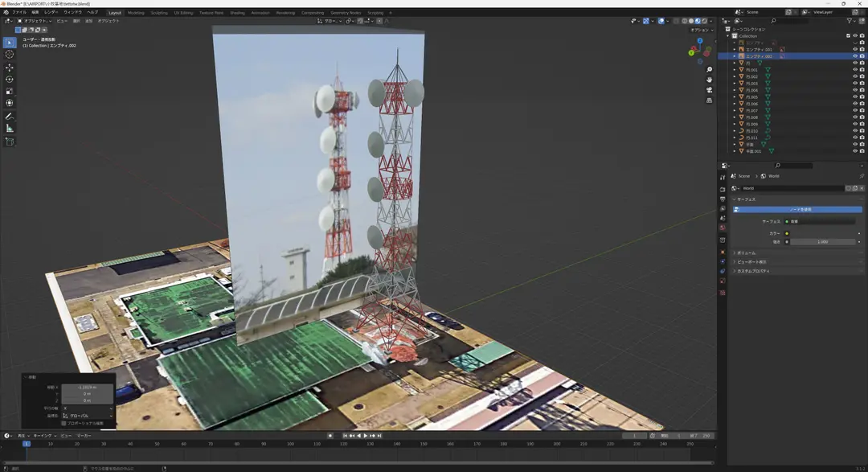Pick the Annotate pencil tool
Screen dimensions: 868x472
10,117
